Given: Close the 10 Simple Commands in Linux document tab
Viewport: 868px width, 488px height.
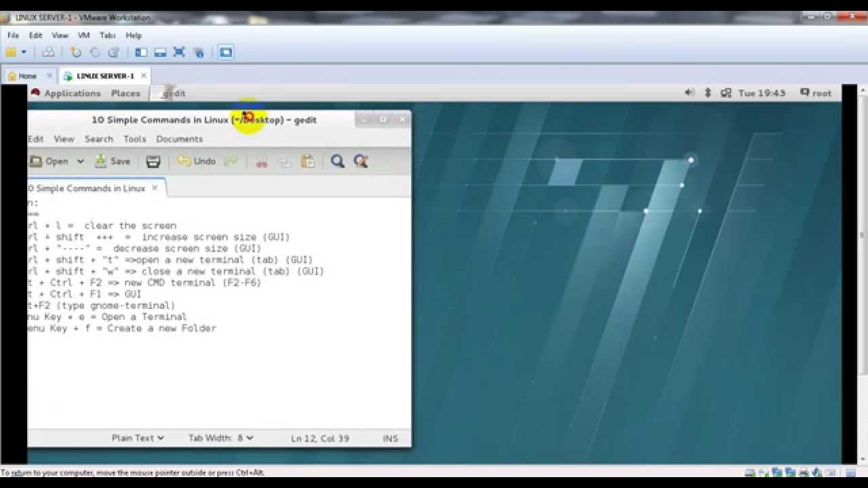Looking at the screenshot, I should click(155, 188).
